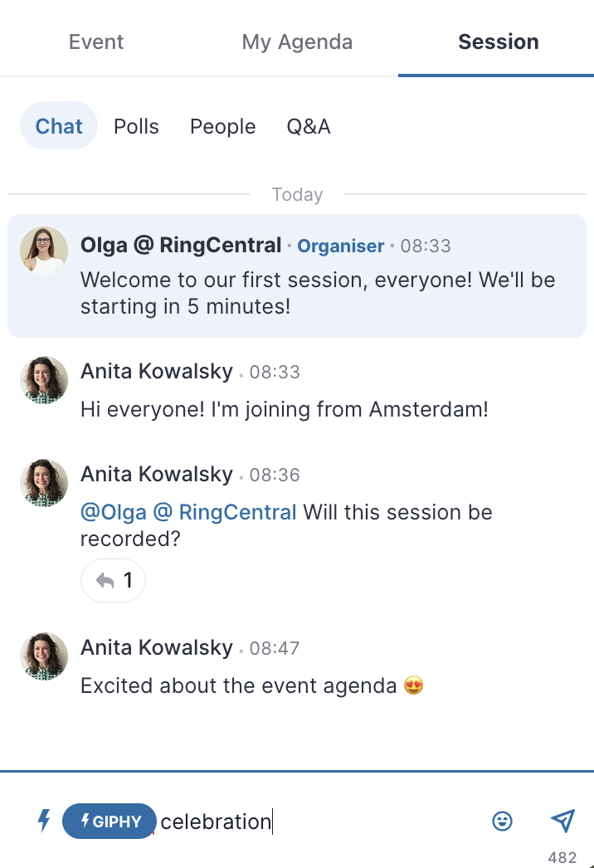The width and height of the screenshot is (594, 868).
Task: Click the Anita Kowalsky name at 08:36
Action: (157, 475)
